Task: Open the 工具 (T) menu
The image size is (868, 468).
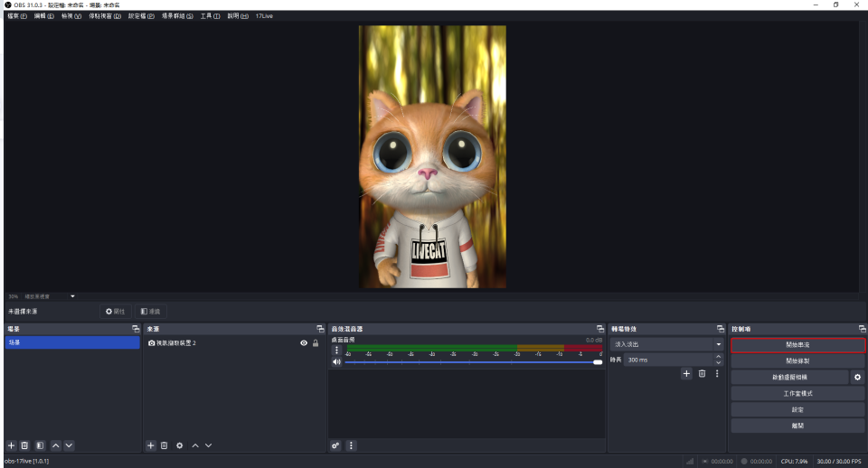Action: pos(210,16)
